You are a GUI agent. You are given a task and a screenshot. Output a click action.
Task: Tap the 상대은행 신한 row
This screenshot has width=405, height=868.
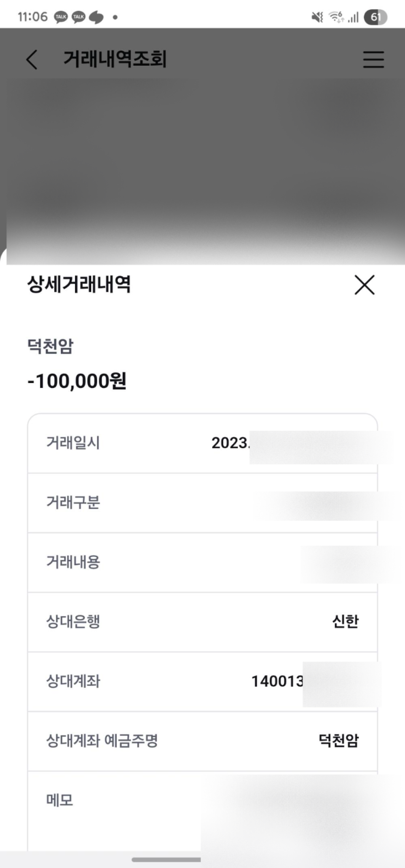(x=202, y=621)
